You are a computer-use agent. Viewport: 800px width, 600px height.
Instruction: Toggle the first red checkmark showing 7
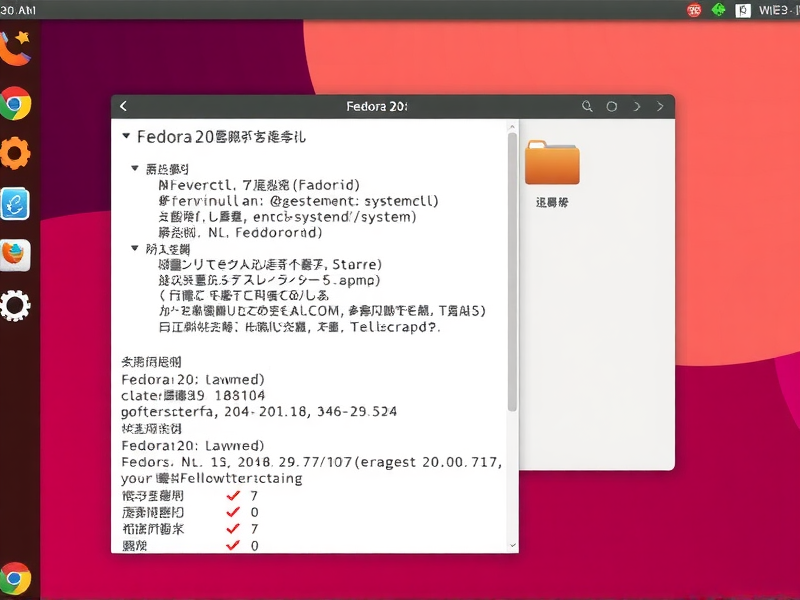(233, 494)
